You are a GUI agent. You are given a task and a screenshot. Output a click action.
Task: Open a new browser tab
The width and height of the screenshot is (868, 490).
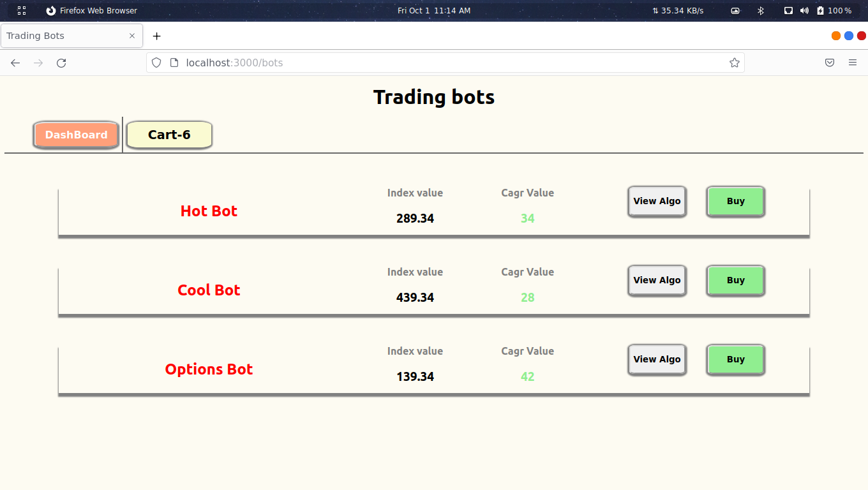pyautogui.click(x=156, y=36)
